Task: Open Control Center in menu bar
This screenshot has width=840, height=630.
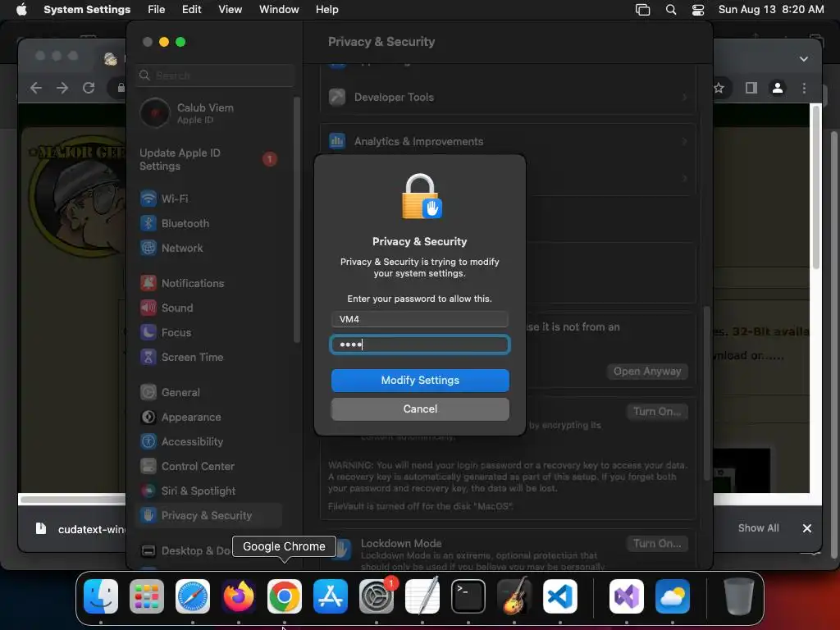Action: point(698,10)
